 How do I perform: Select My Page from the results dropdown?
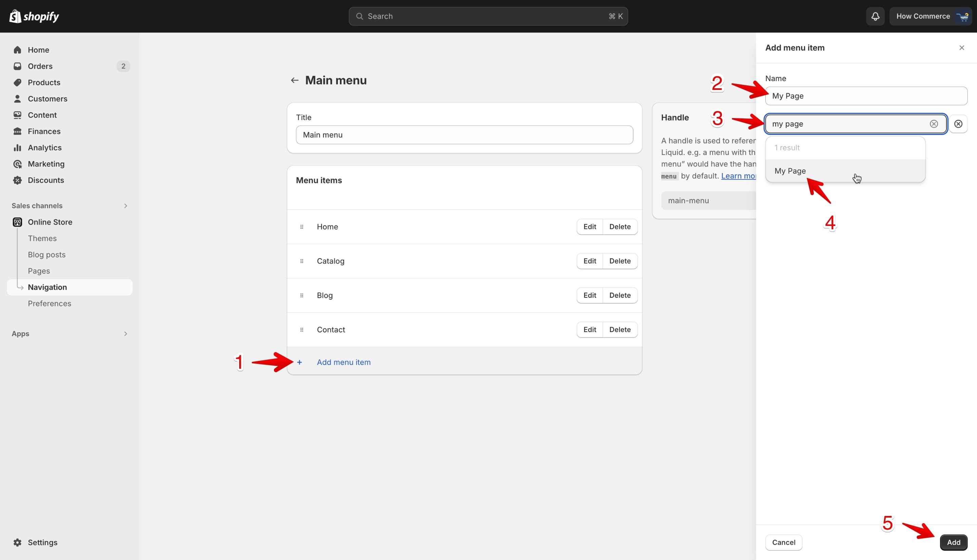coord(845,171)
